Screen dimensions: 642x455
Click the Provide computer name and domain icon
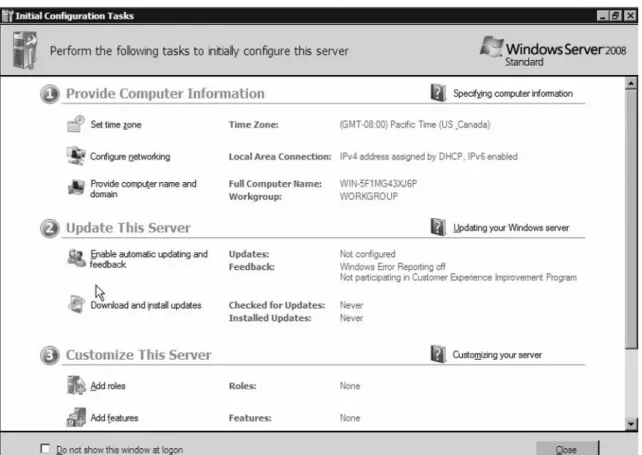pos(76,188)
